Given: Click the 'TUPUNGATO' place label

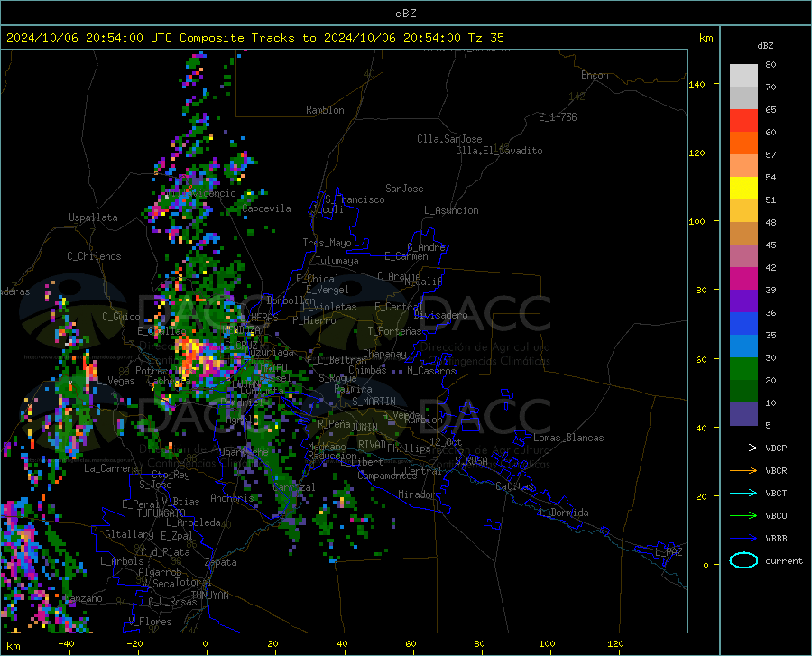Looking at the screenshot, I should (x=161, y=513).
